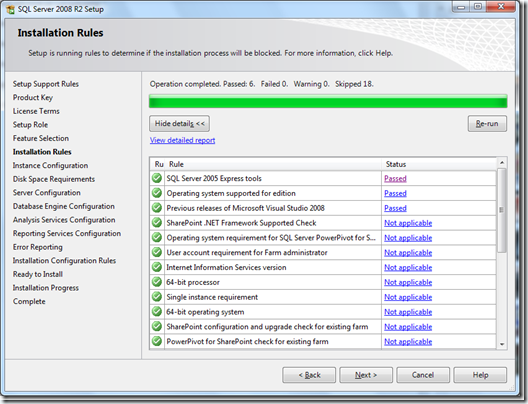Select Reporting Services Configuration step in sidebar
The height and width of the screenshot is (404, 528).
67,233
